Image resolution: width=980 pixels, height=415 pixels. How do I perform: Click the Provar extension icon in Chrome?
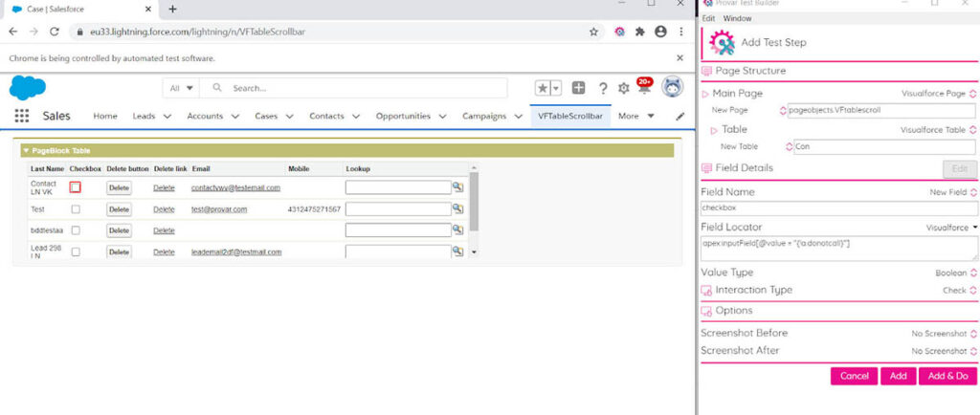(619, 32)
